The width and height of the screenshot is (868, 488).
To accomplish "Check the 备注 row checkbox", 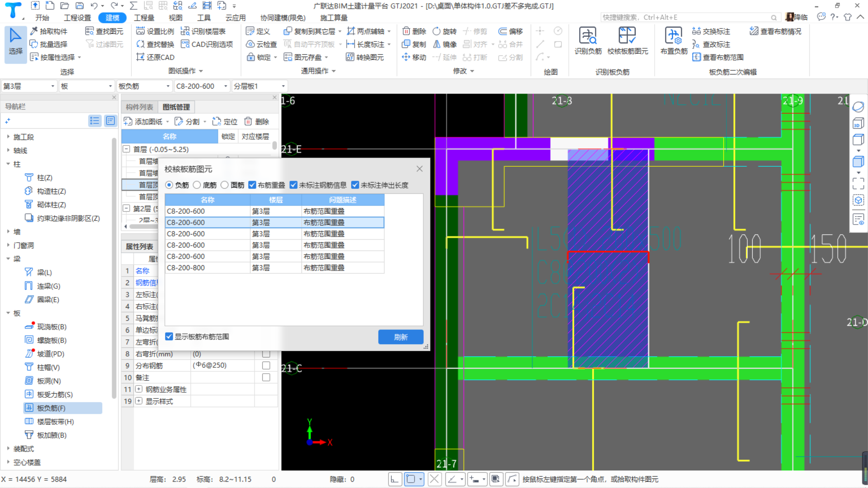I will [x=266, y=377].
